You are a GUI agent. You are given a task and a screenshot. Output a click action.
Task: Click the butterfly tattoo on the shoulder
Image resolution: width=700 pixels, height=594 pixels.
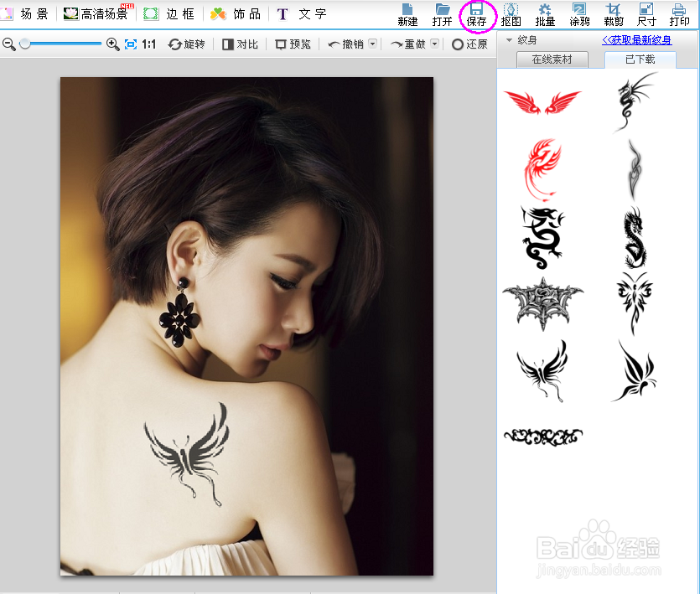coord(187,454)
